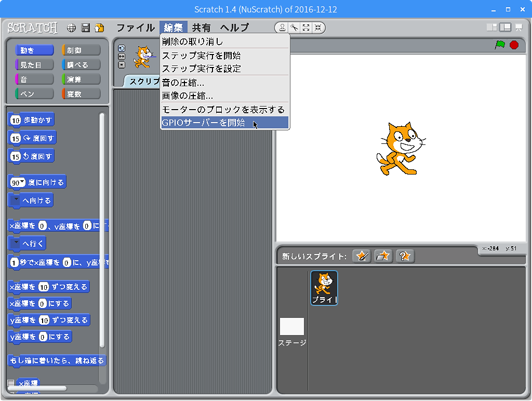Select the shrink sprite tool
Viewport: 532px width, 401px height.
(x=318, y=28)
